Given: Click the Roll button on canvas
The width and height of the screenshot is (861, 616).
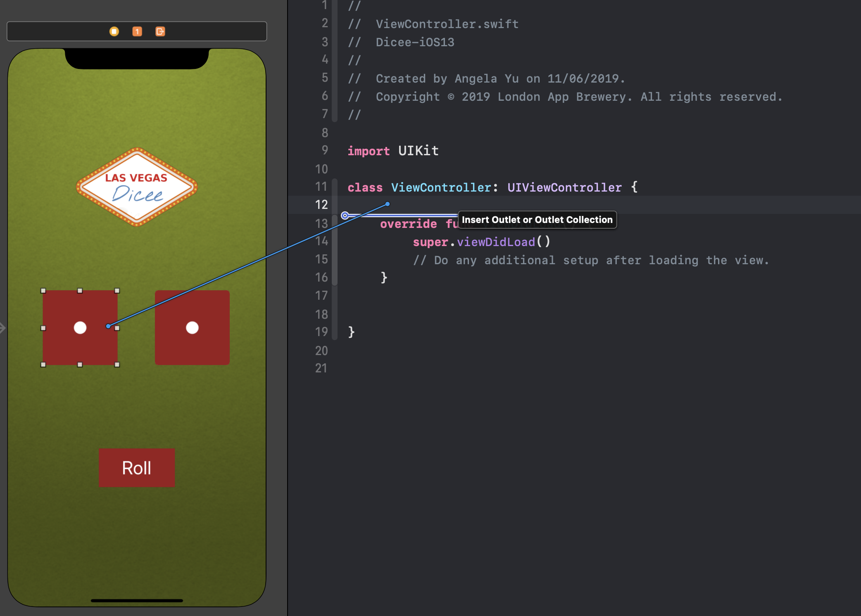Looking at the screenshot, I should (137, 468).
